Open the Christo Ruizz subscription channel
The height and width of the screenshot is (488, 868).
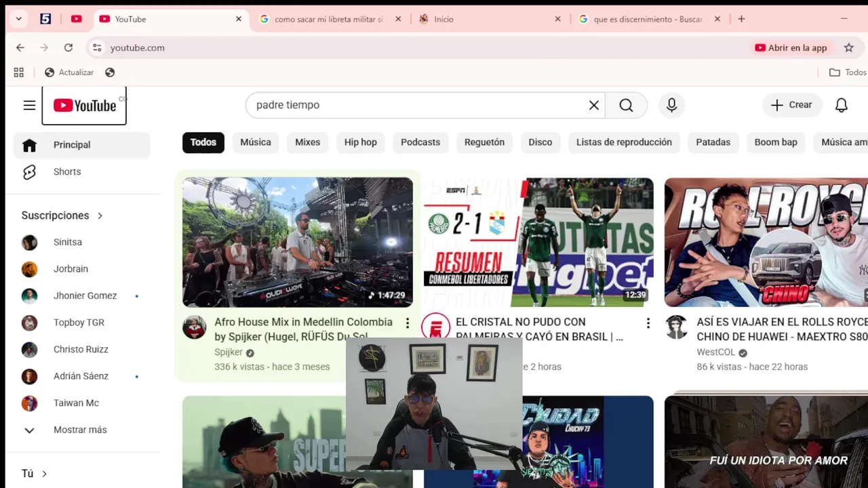tap(81, 349)
